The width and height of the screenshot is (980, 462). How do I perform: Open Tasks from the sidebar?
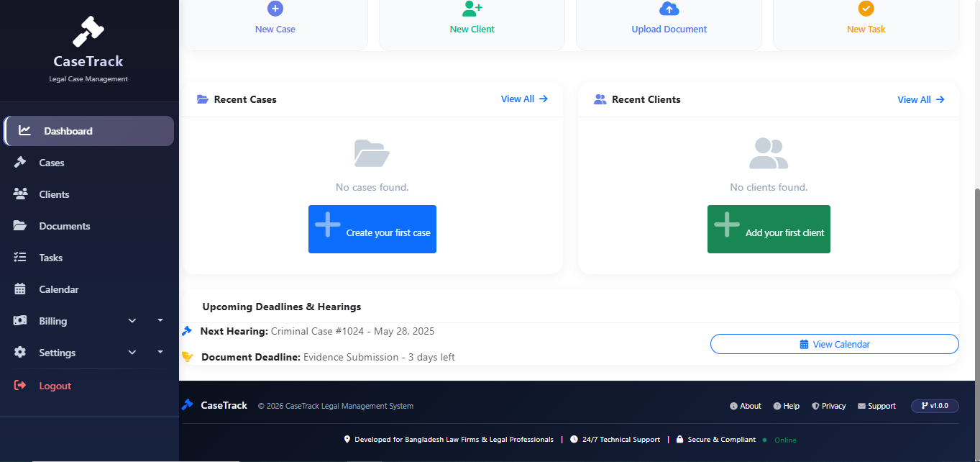(89, 258)
